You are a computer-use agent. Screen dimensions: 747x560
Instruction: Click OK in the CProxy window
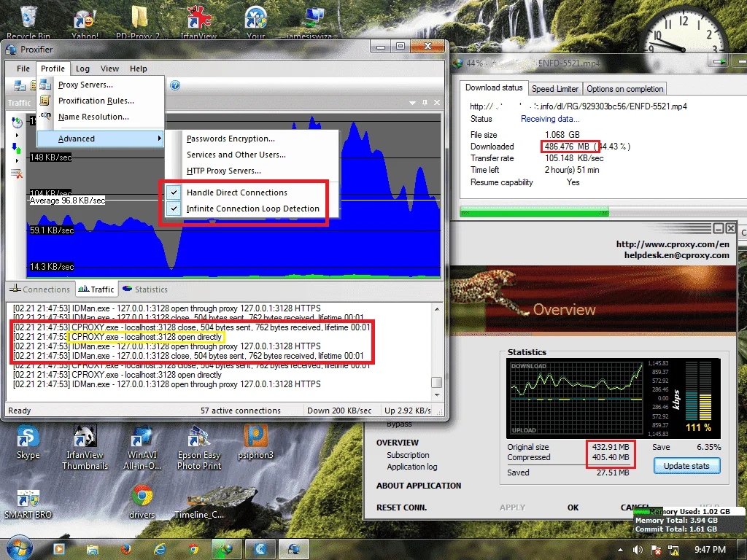573,507
